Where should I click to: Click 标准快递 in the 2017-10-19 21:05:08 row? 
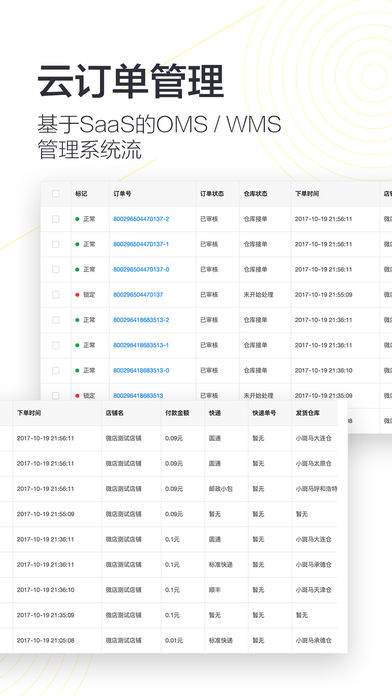click(221, 640)
